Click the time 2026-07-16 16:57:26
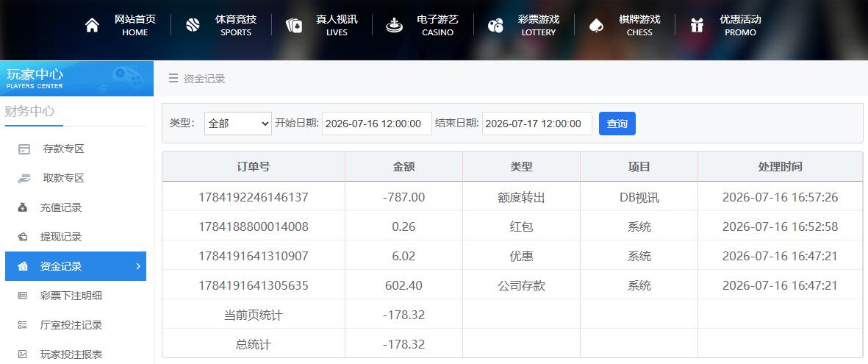This screenshot has width=868, height=364. click(780, 197)
